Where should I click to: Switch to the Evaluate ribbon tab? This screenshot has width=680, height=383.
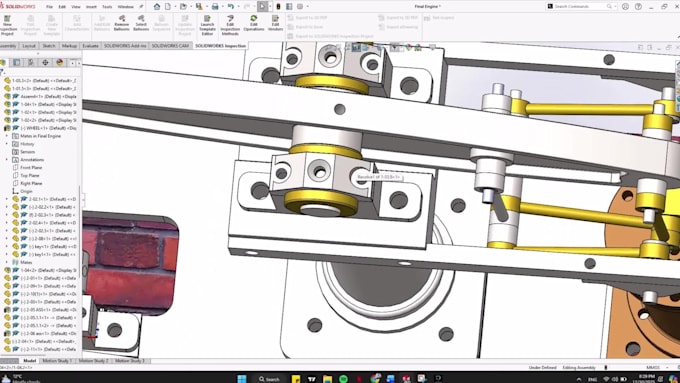(x=90, y=46)
